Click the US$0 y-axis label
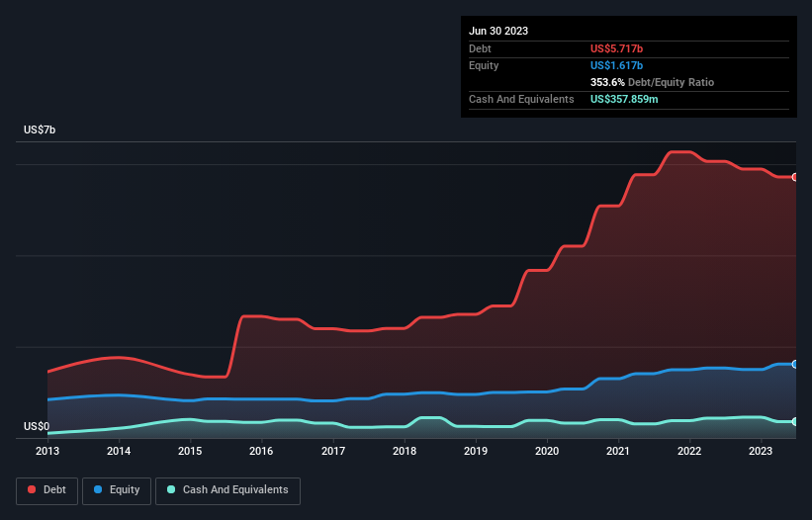This screenshot has height=520, width=812. click(x=37, y=426)
